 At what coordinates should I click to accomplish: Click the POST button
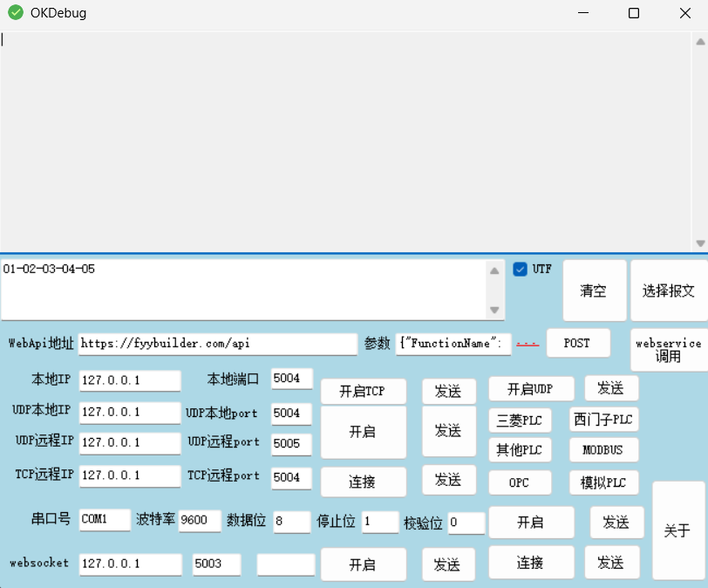pyautogui.click(x=578, y=343)
